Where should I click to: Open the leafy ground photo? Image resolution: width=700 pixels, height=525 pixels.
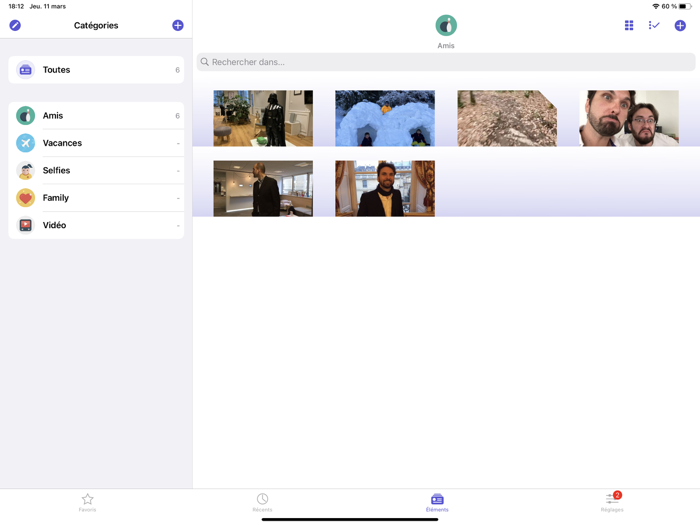pyautogui.click(x=507, y=118)
